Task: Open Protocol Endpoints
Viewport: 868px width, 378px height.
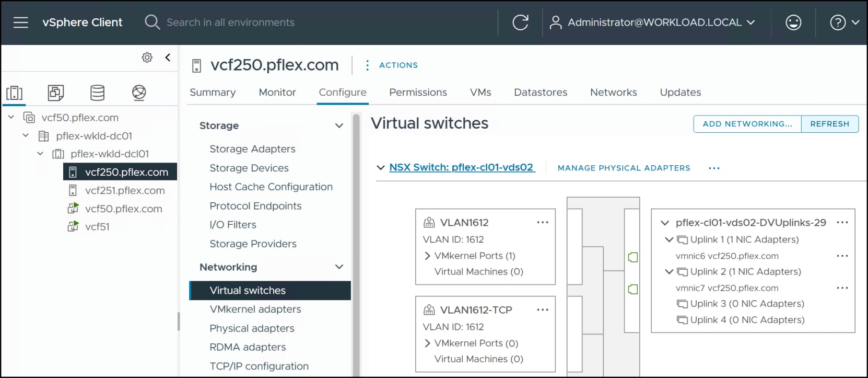Action: (x=255, y=206)
